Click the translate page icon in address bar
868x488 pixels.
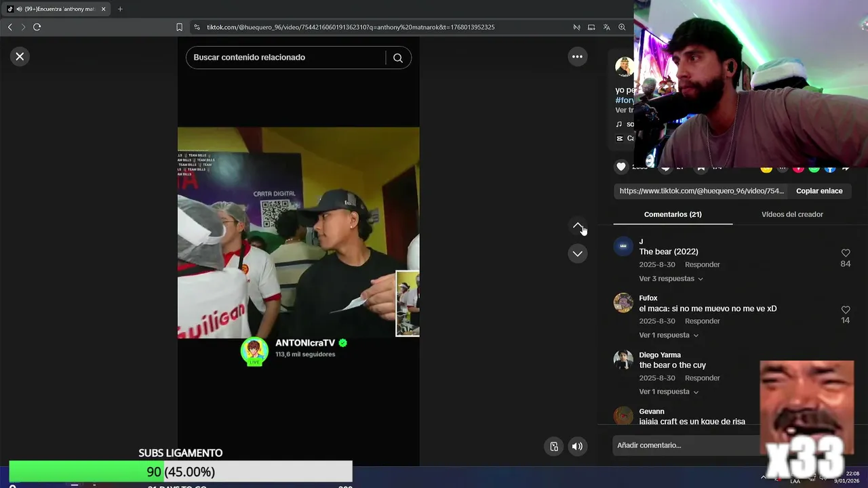(x=606, y=27)
